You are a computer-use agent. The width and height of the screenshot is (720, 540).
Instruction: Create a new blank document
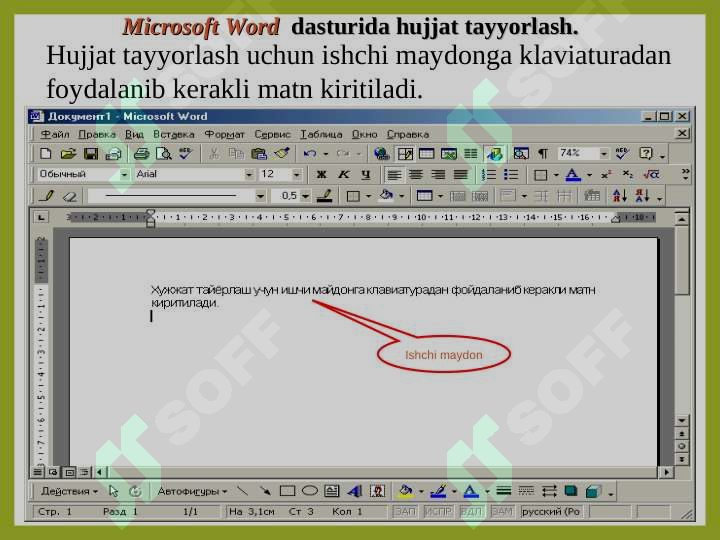click(45, 153)
